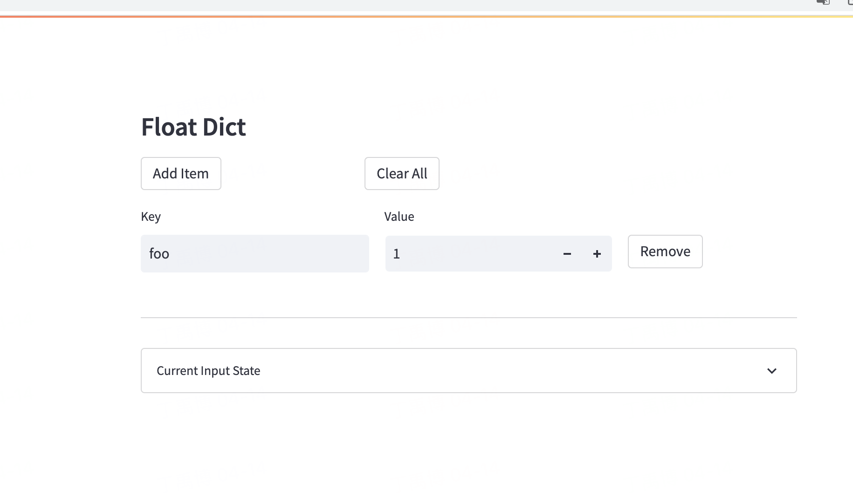The image size is (853, 504).
Task: Click the screen share icon at top right
Action: coord(822,3)
